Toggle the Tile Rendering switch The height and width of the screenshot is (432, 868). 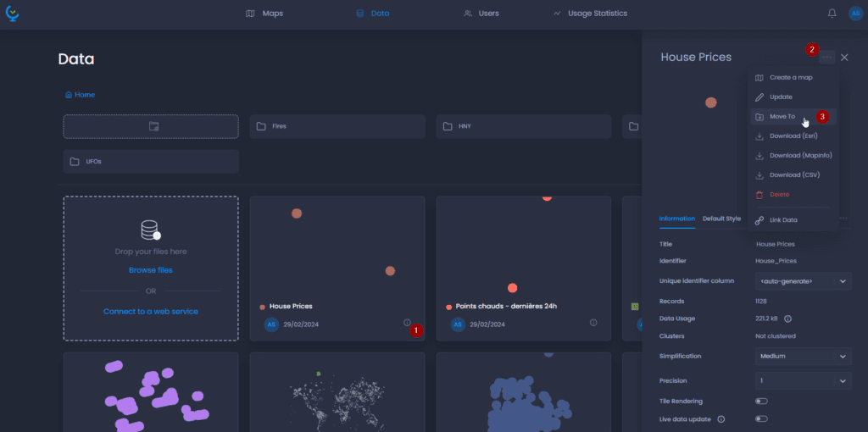[762, 401]
